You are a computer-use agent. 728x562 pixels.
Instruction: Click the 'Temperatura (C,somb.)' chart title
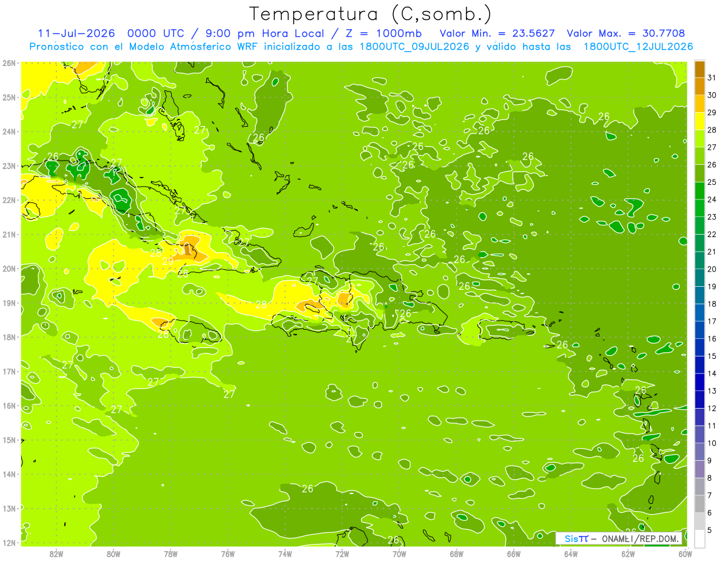(x=370, y=13)
